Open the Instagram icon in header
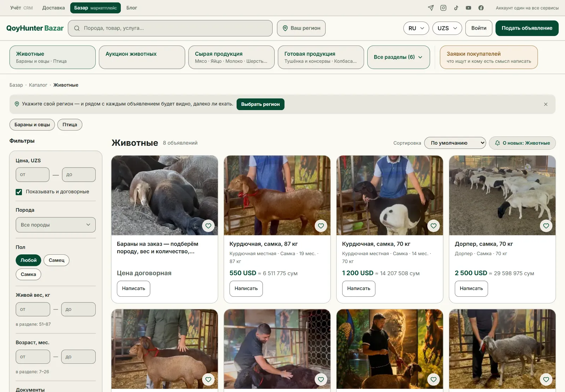 [444, 8]
